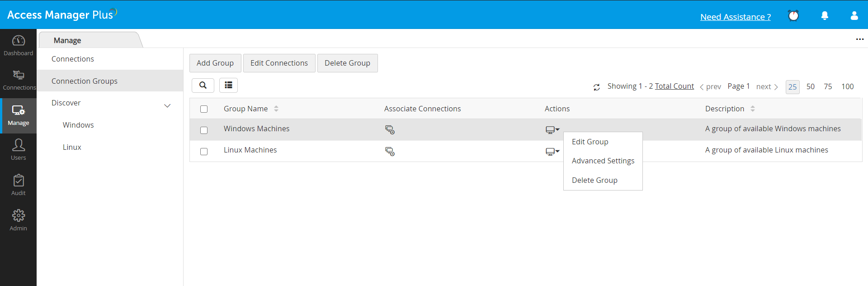Tick the Linux Machines row checkbox
868x286 pixels.
(x=204, y=152)
